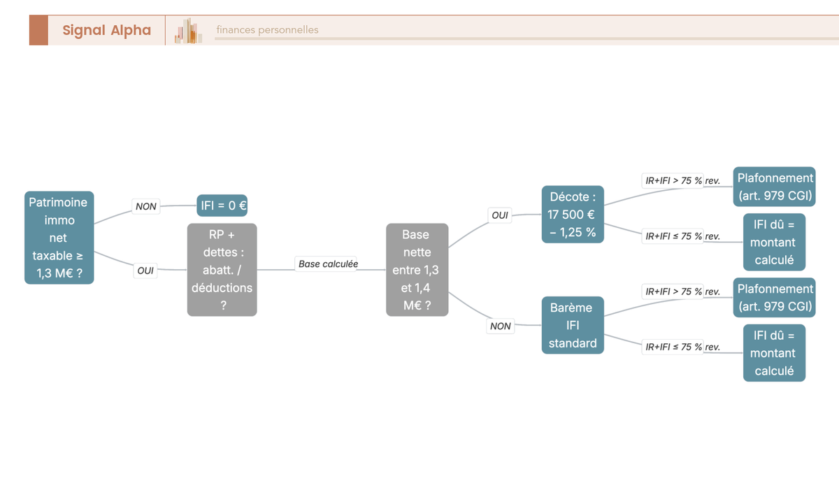Click the OUI label leading to Décote
This screenshot has height=504, width=839.
click(500, 216)
